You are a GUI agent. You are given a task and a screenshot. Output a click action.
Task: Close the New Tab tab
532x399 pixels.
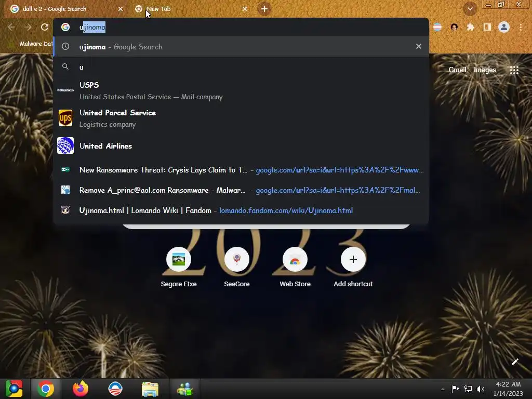[245, 9]
